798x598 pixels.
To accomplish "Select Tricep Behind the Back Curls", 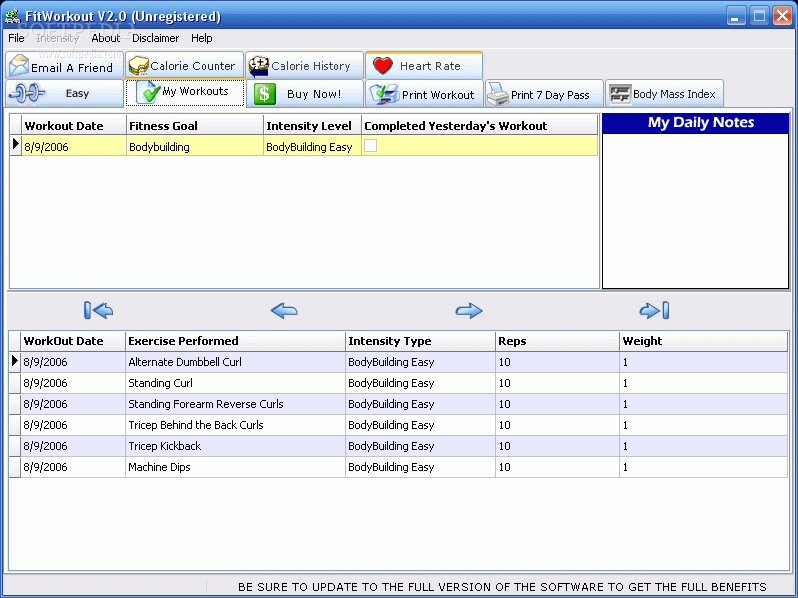I will point(235,425).
